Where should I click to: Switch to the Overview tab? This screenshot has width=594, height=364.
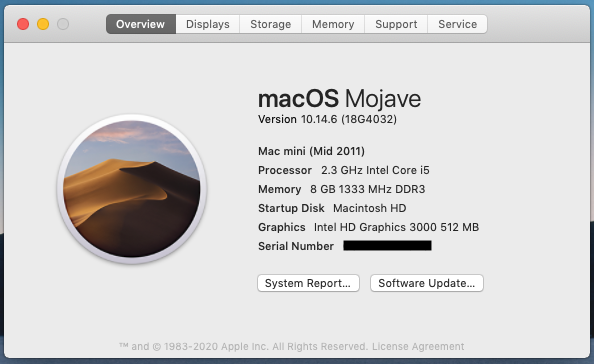141,24
